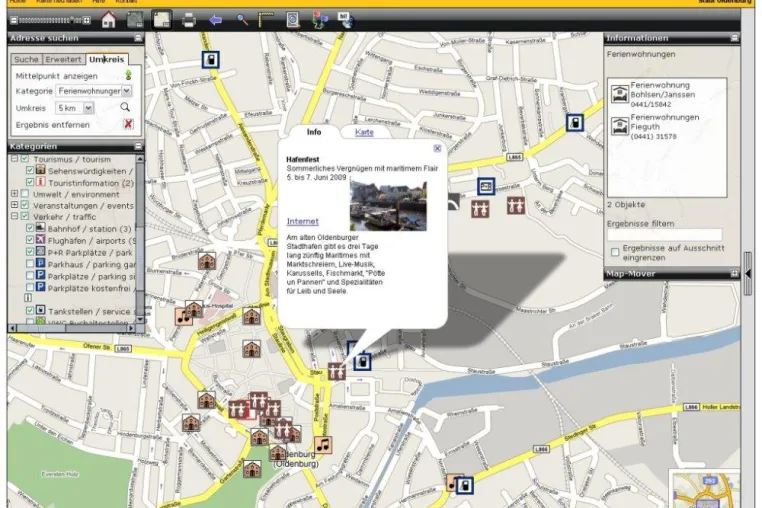Toggle Flughafen / airports checkbox
Viewport: 762px width, 508px height.
pos(30,240)
